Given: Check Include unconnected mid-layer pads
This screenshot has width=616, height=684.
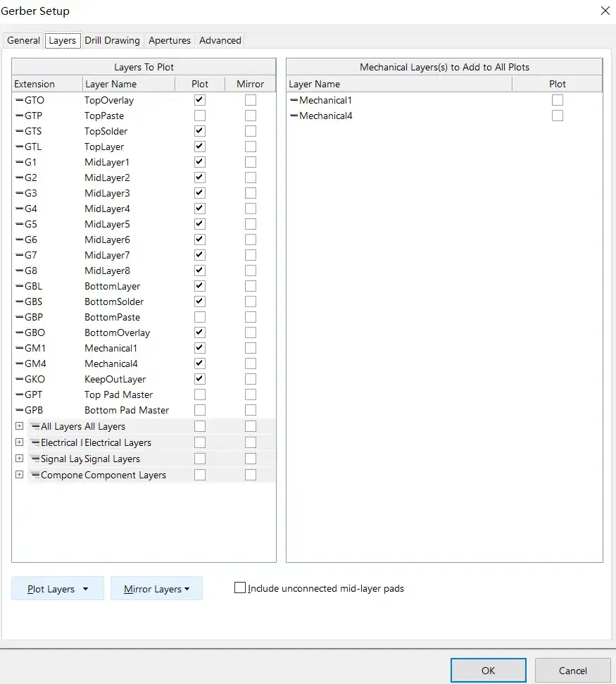Looking at the screenshot, I should tap(240, 587).
